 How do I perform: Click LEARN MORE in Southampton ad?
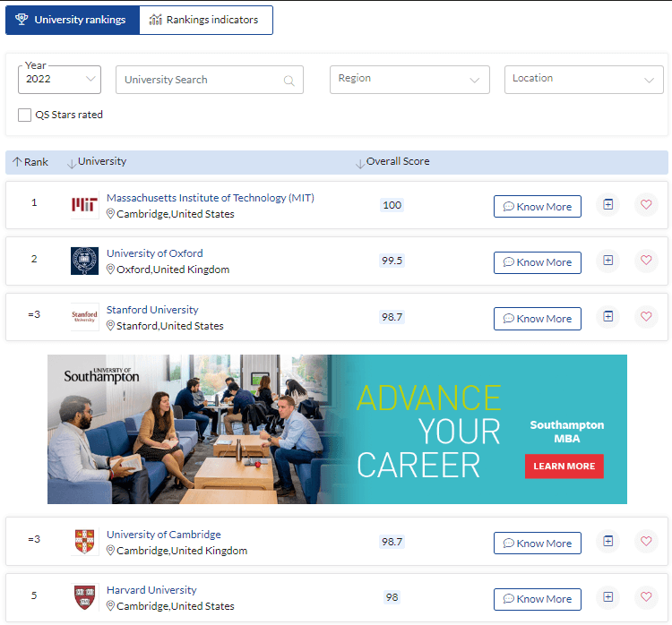point(564,467)
